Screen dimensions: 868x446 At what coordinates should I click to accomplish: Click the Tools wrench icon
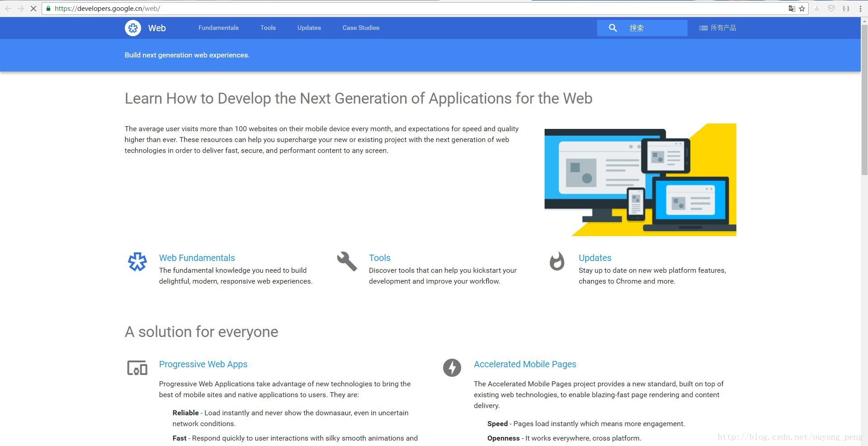347,261
